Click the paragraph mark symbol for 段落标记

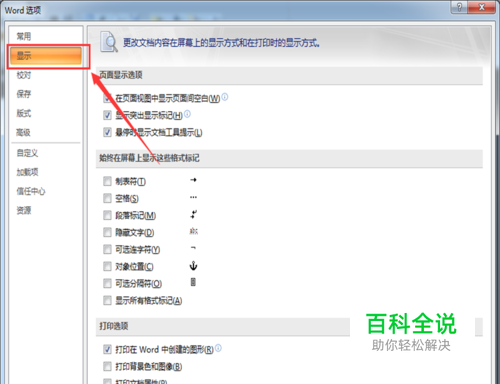(x=194, y=214)
